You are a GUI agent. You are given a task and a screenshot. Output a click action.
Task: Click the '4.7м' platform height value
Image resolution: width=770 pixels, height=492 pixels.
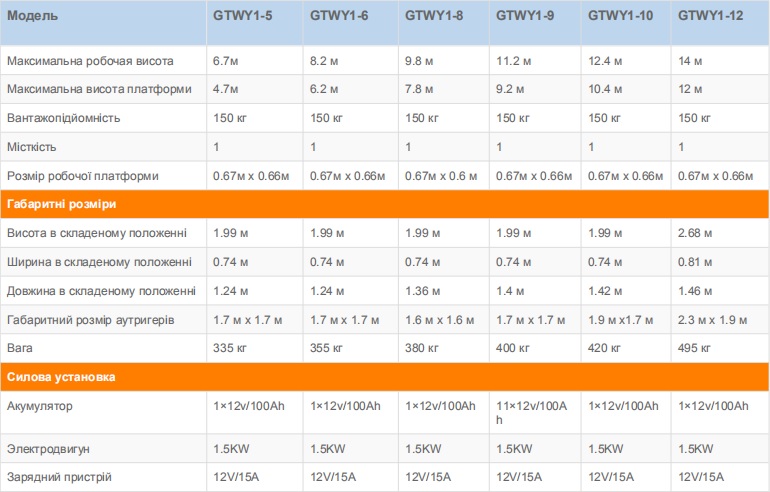[x=225, y=89]
